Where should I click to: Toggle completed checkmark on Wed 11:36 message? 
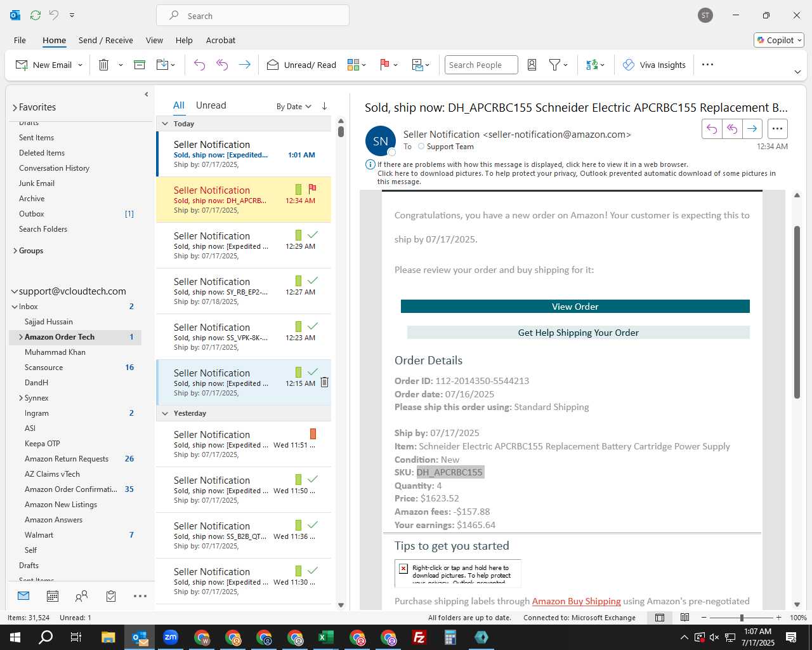(312, 525)
